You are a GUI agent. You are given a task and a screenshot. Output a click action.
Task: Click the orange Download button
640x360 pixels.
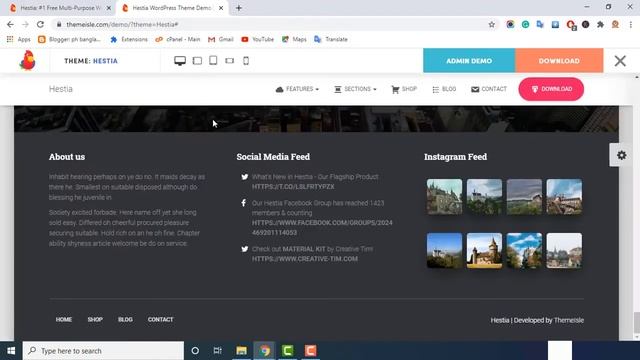[559, 60]
